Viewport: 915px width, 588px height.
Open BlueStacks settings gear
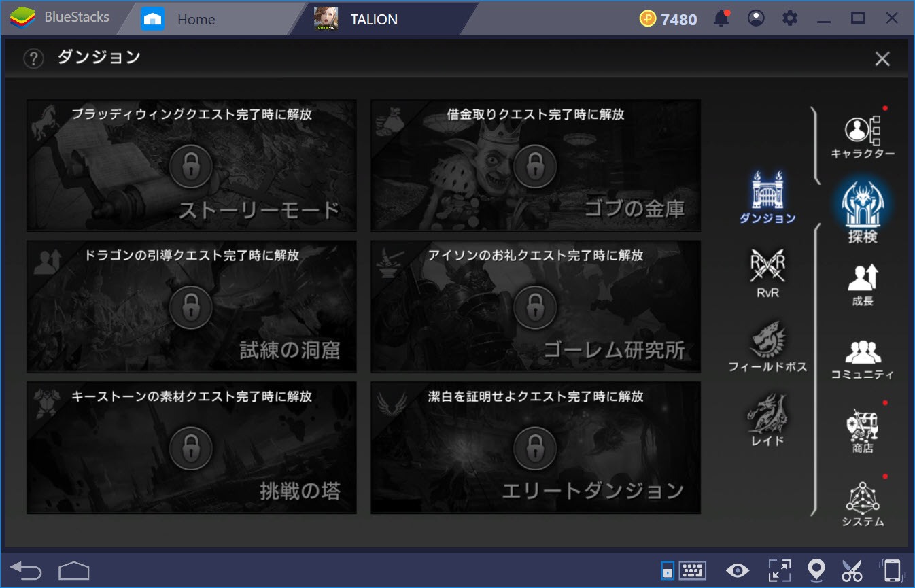pos(790,19)
